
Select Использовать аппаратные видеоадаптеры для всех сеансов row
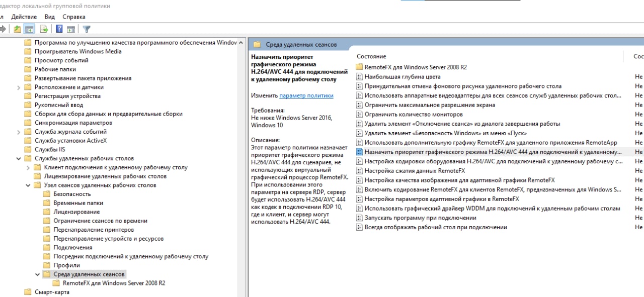[493, 95]
